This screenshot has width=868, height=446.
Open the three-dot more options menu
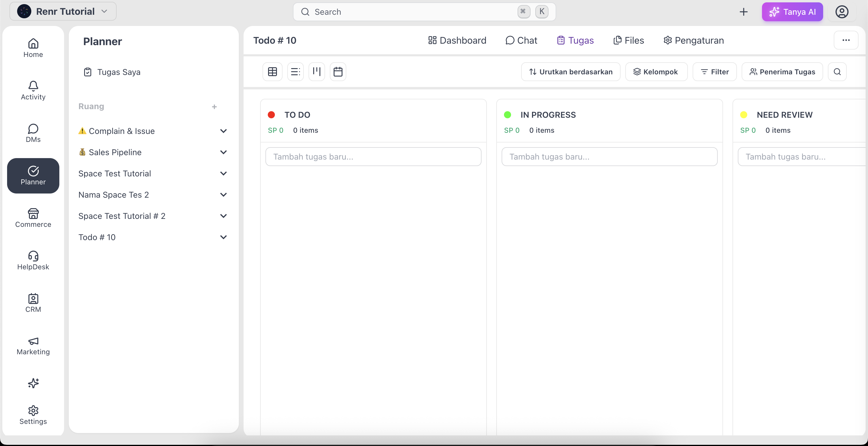(x=846, y=40)
